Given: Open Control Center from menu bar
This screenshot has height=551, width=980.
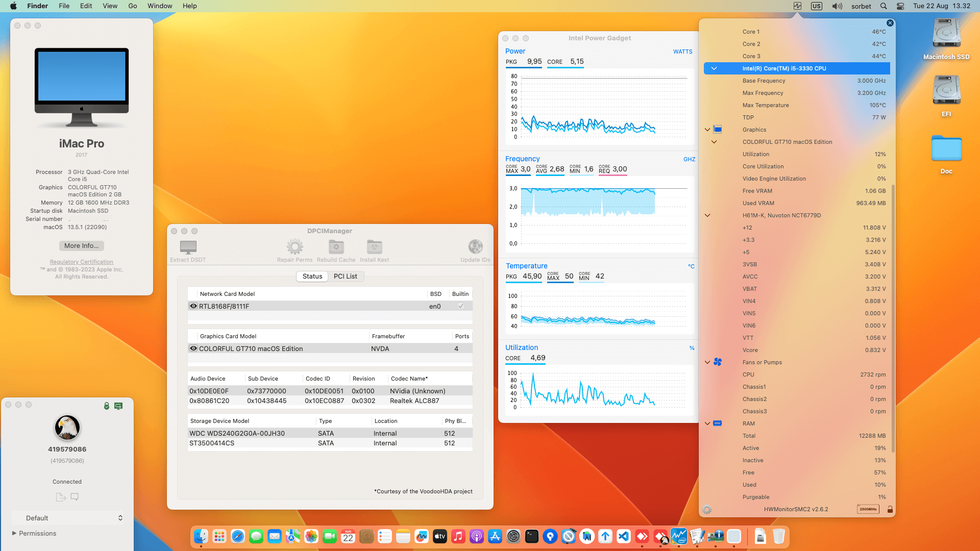Looking at the screenshot, I should [x=900, y=6].
